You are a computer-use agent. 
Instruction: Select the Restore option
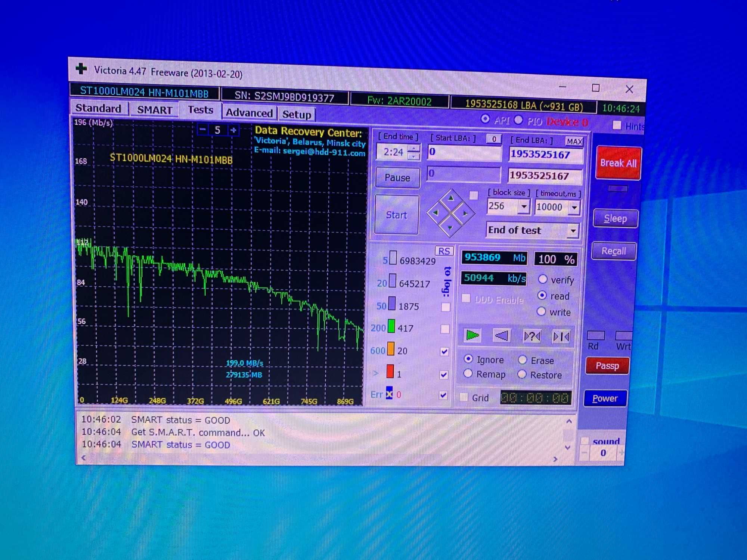(x=522, y=374)
